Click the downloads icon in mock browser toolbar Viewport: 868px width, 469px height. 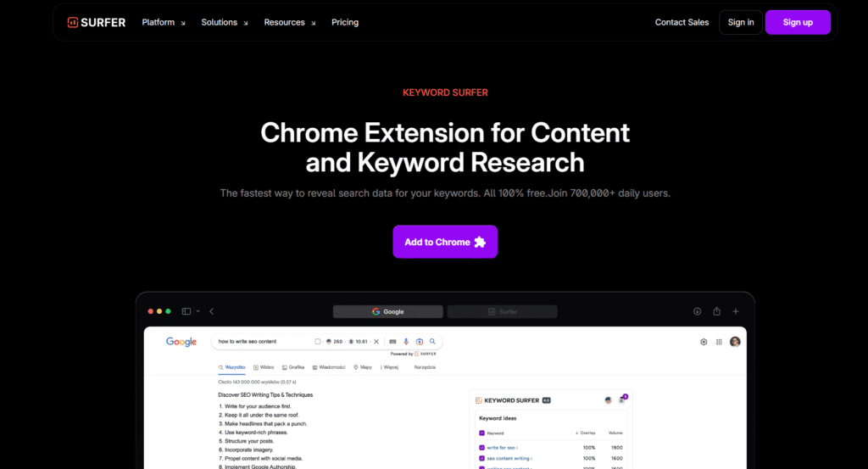pyautogui.click(x=697, y=311)
